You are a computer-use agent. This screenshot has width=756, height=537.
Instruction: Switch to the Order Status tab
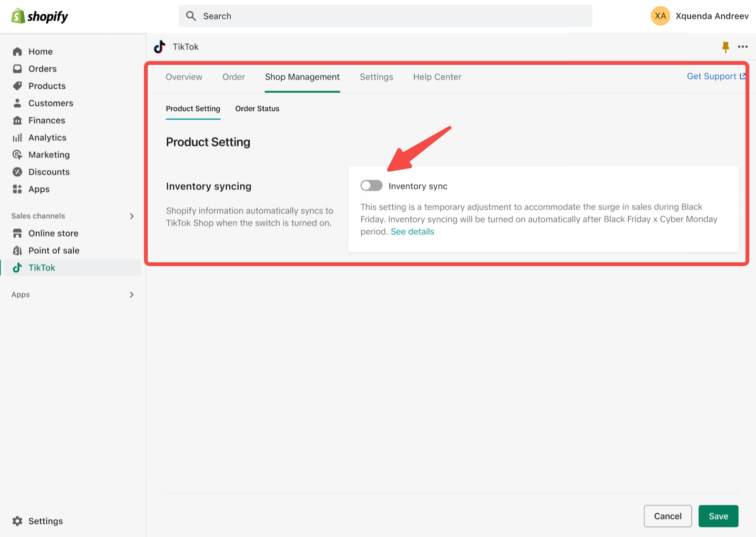[x=257, y=109]
